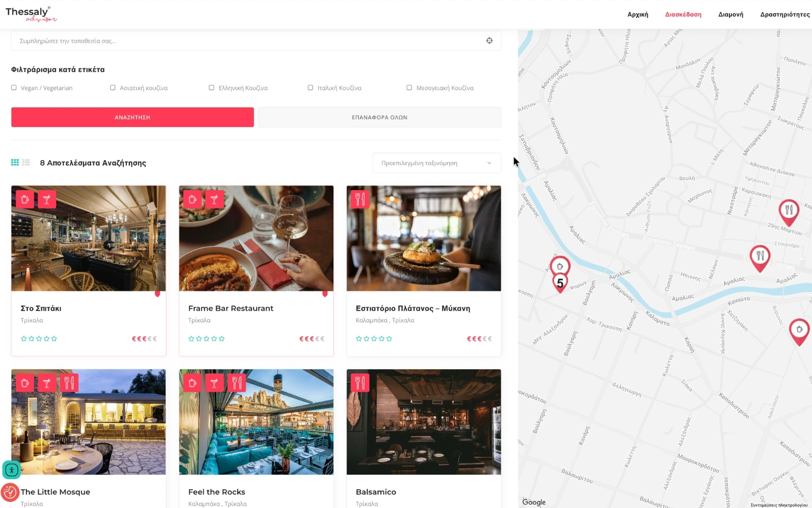The width and height of the screenshot is (812, 508).
Task: Click the Google logo on the map
Action: 534,502
